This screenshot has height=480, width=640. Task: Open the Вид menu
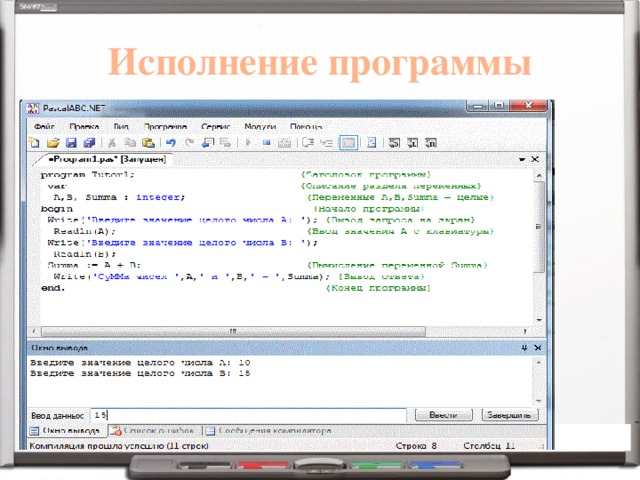[121, 127]
